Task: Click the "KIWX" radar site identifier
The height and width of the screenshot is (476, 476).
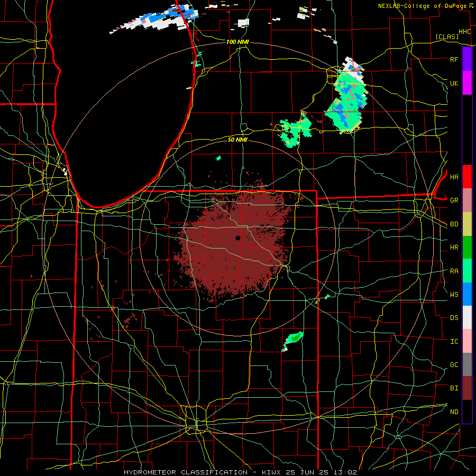Action: [272, 472]
